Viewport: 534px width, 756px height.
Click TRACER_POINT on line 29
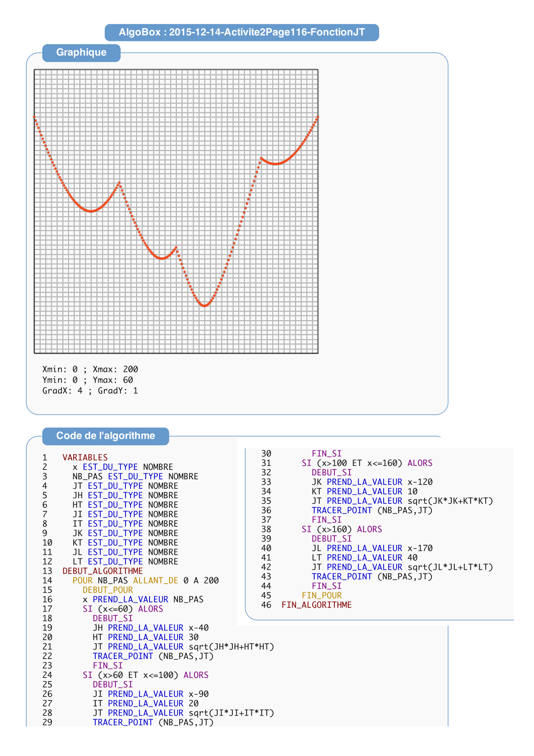pos(123,722)
